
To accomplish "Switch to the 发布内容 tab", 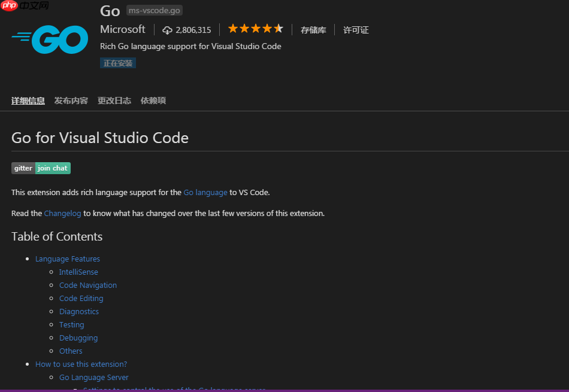I will pyautogui.click(x=71, y=101).
